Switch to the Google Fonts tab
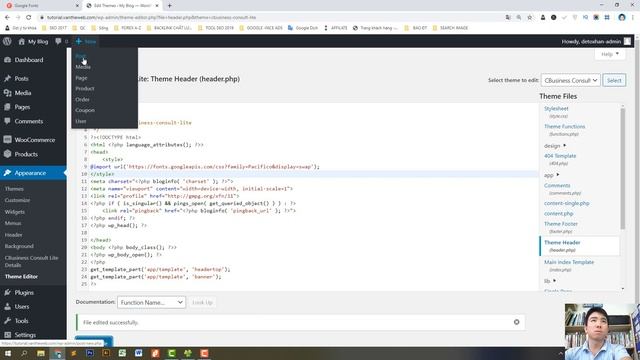 tap(41, 6)
